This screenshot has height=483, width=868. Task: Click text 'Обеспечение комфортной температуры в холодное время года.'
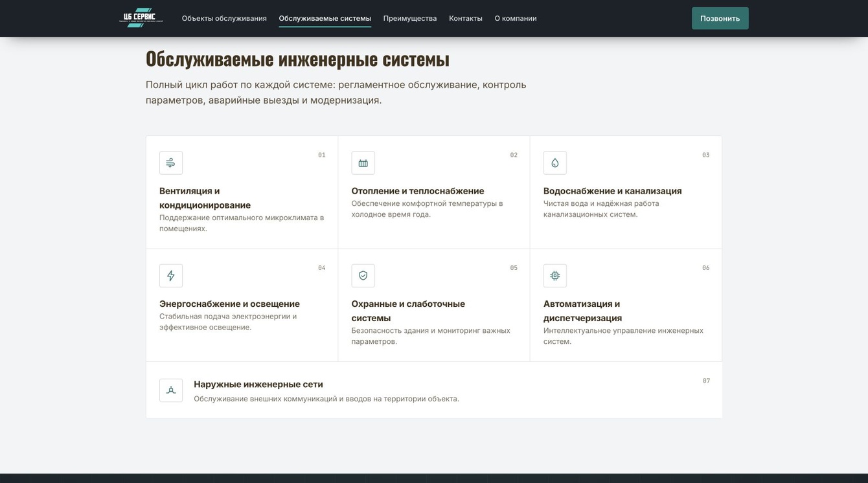428,208
